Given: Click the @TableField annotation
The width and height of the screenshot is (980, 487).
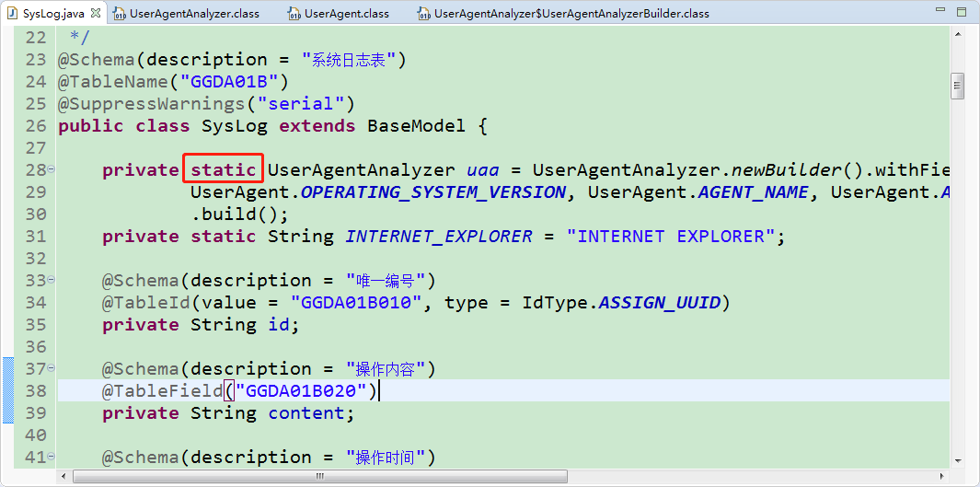Looking at the screenshot, I should point(163,390).
